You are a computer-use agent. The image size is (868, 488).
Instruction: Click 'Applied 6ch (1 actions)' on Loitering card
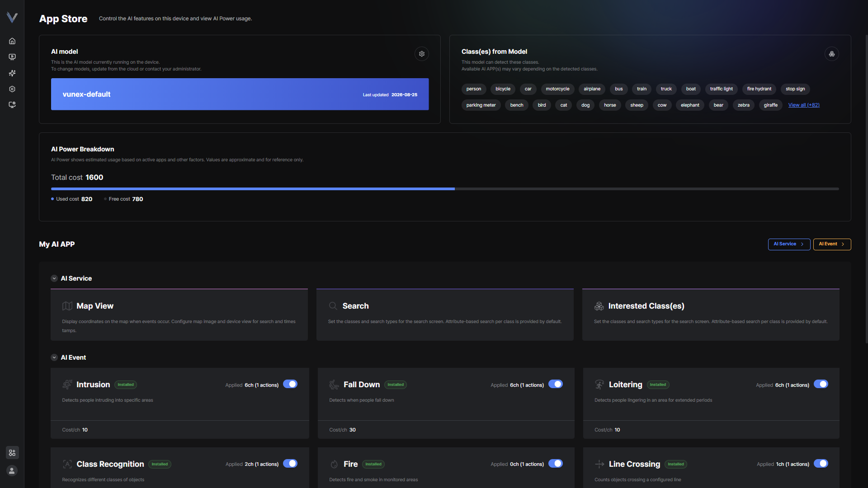coord(783,385)
